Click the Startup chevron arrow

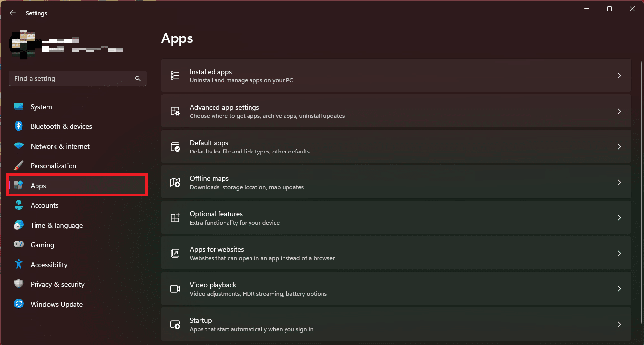[619, 324]
